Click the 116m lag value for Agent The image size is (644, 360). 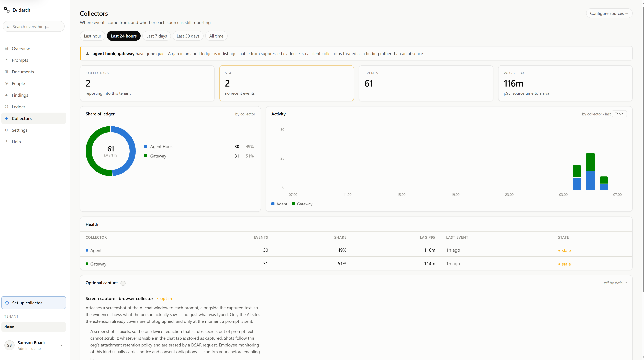[429, 250]
